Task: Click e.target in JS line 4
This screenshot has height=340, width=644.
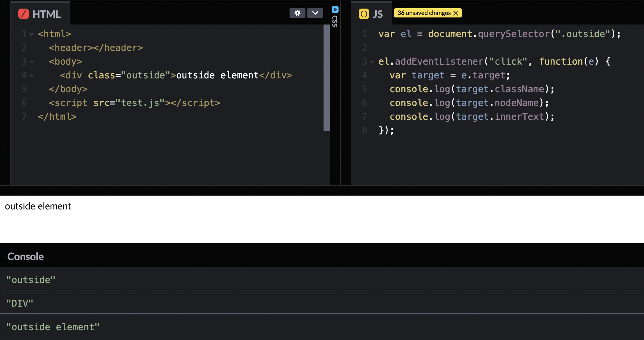Action: 483,75
